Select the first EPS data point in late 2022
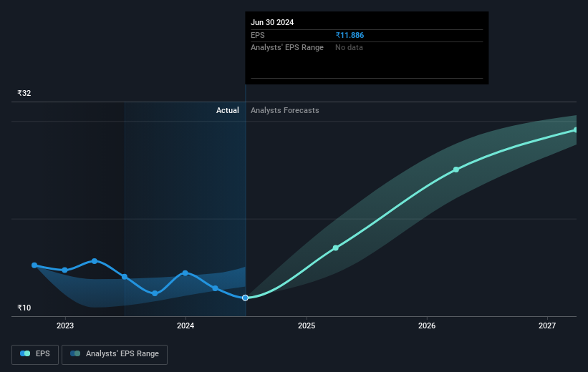The height and width of the screenshot is (372, 588). [34, 265]
